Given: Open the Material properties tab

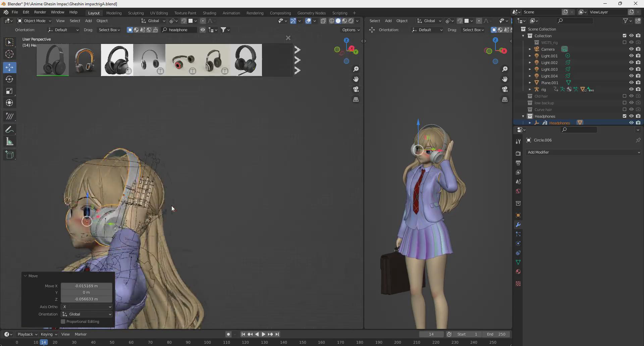Looking at the screenshot, I should pyautogui.click(x=518, y=272).
